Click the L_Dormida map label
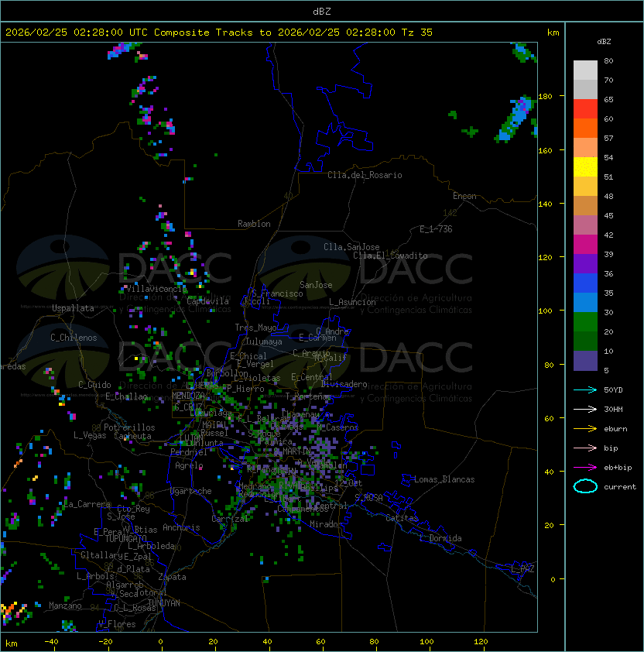644x652 pixels. click(440, 538)
